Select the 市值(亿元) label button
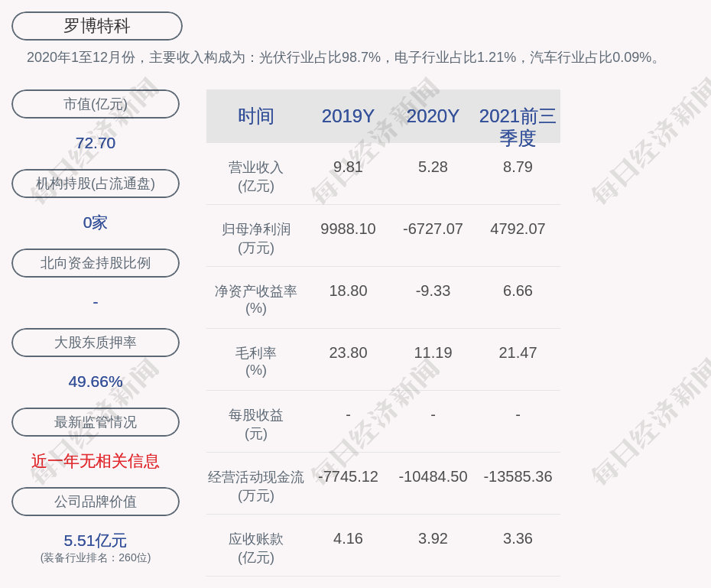 pos(95,104)
